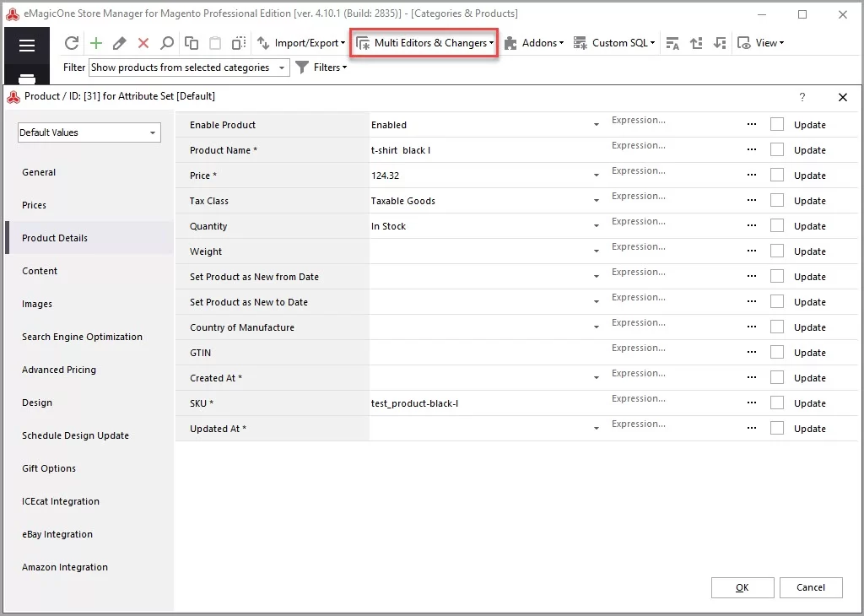Open ellipsis for Price expression

coord(752,176)
